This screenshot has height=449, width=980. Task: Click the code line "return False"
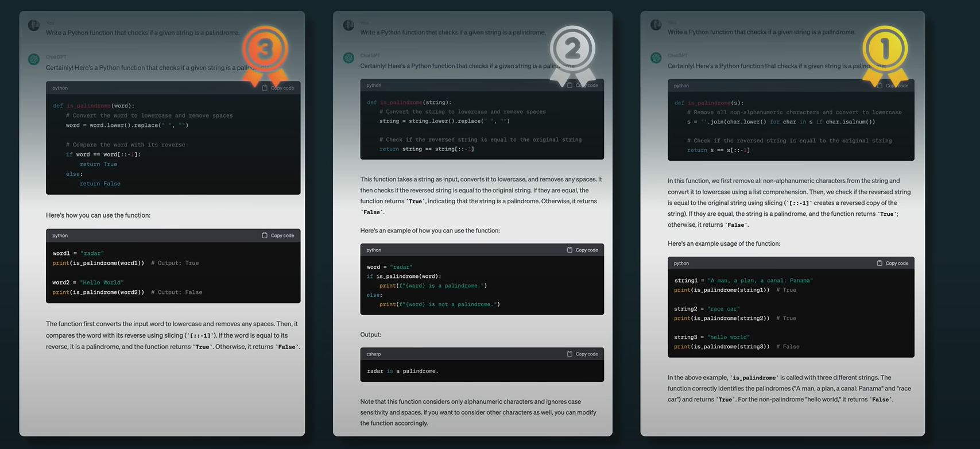pos(100,184)
